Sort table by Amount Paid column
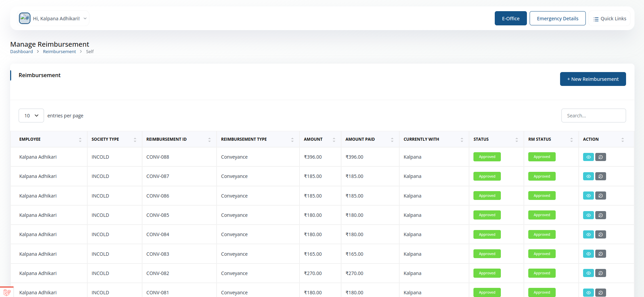This screenshot has height=297, width=644. (370, 139)
